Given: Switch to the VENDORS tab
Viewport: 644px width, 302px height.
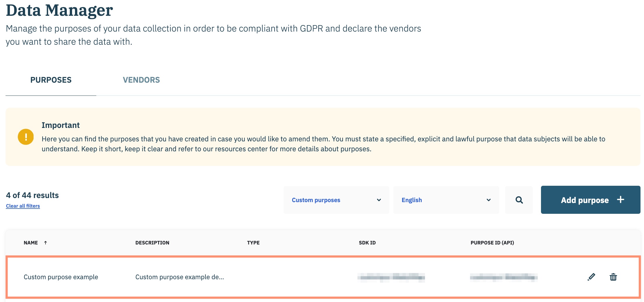Looking at the screenshot, I should 141,80.
